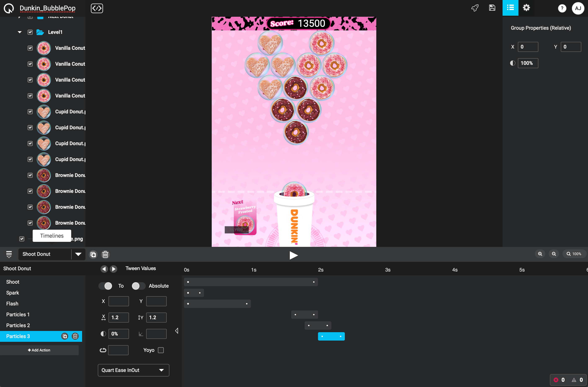The image size is (588, 387).
Task: Toggle the Yoyo checkbox
Action: click(x=161, y=350)
